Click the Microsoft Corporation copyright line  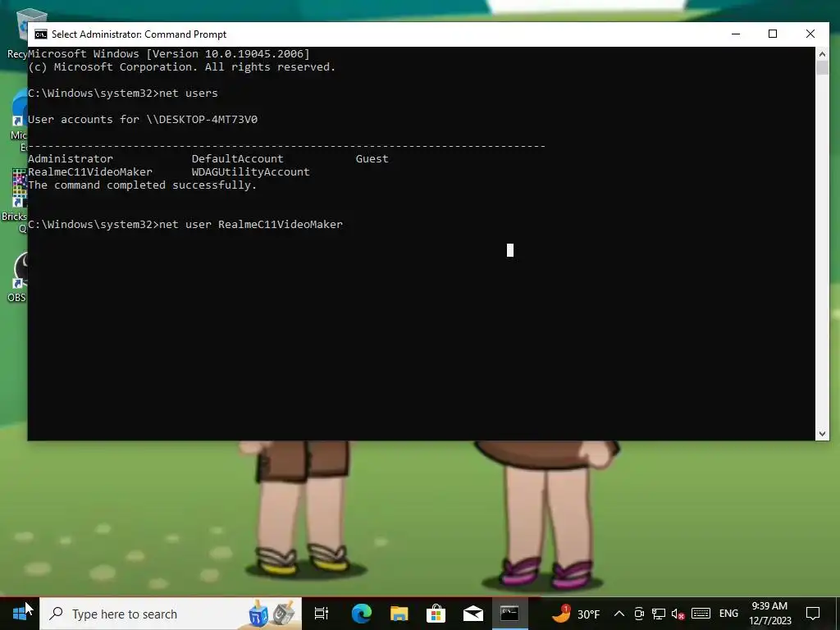tap(181, 67)
